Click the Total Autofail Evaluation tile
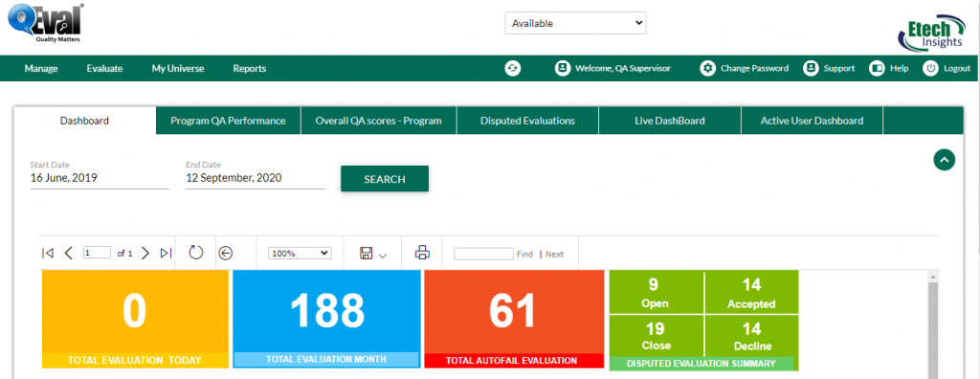Viewport: 980px width, 379px height. point(514,319)
